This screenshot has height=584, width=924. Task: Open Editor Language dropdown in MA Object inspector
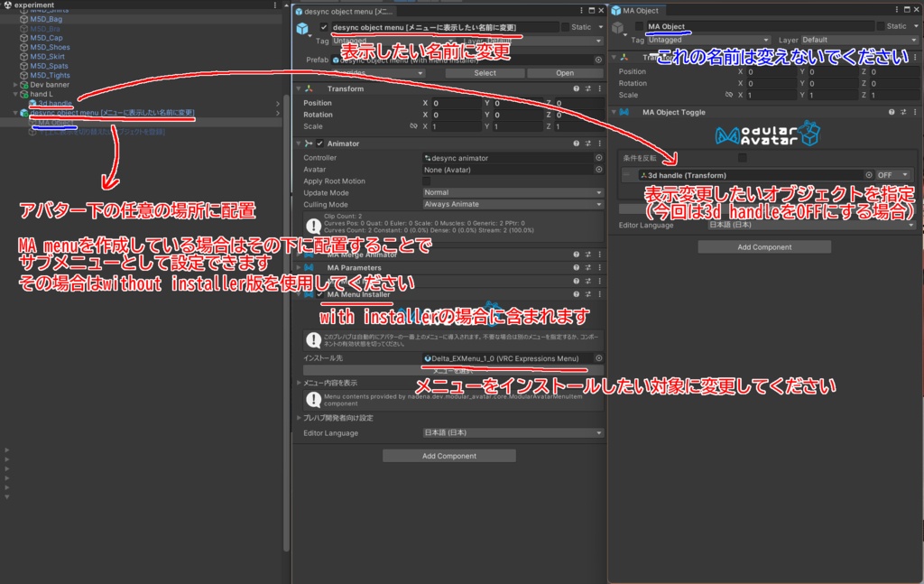point(811,225)
